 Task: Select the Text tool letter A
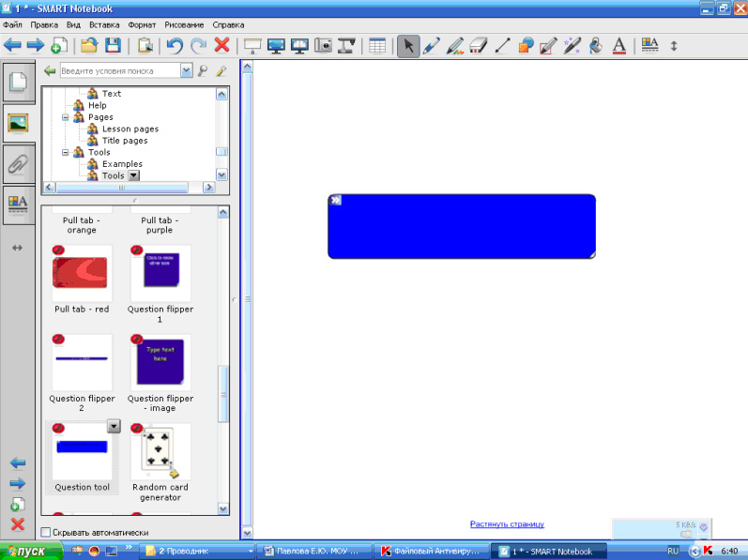tap(619, 45)
